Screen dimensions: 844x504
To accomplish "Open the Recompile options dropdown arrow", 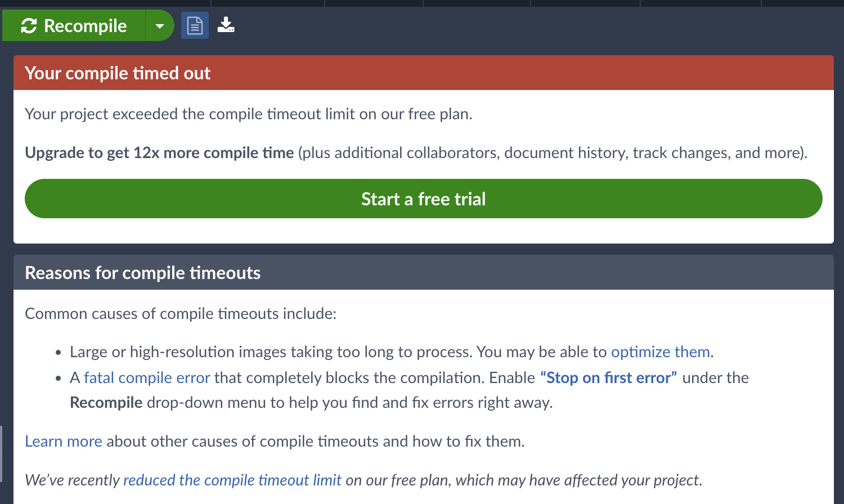I will [x=160, y=26].
